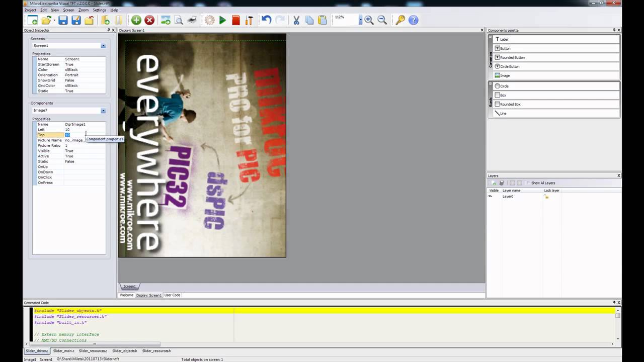Image resolution: width=644 pixels, height=362 pixels.
Task: Select the Screen1 tab below the display
Action: (130, 287)
